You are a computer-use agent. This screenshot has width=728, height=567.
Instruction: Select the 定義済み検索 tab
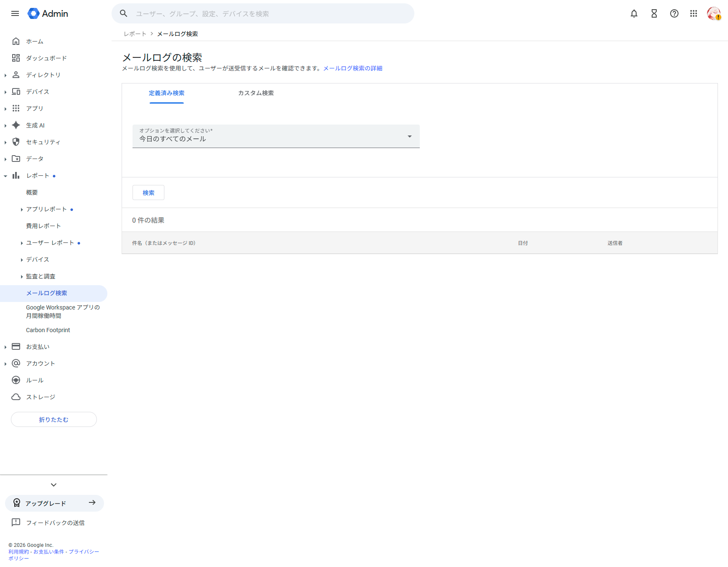pyautogui.click(x=166, y=93)
